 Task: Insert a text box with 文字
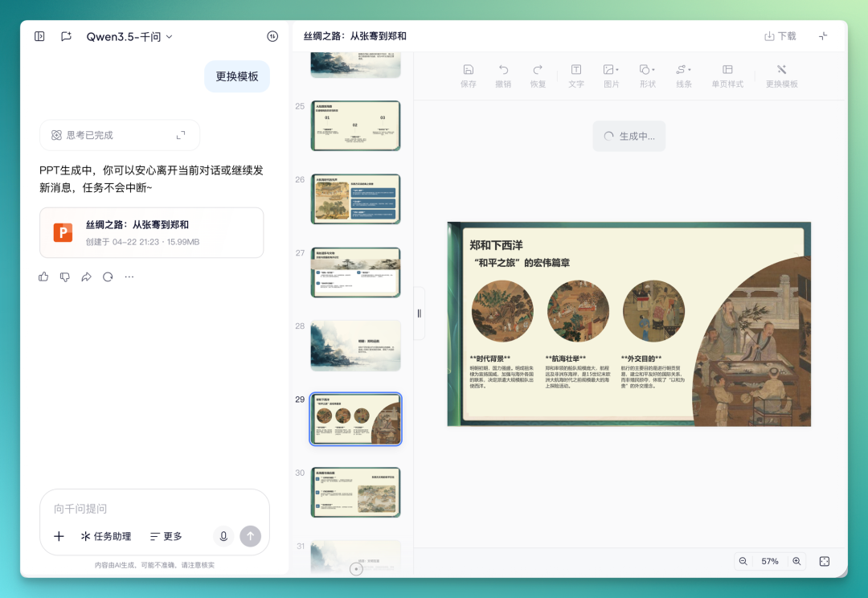(x=576, y=76)
